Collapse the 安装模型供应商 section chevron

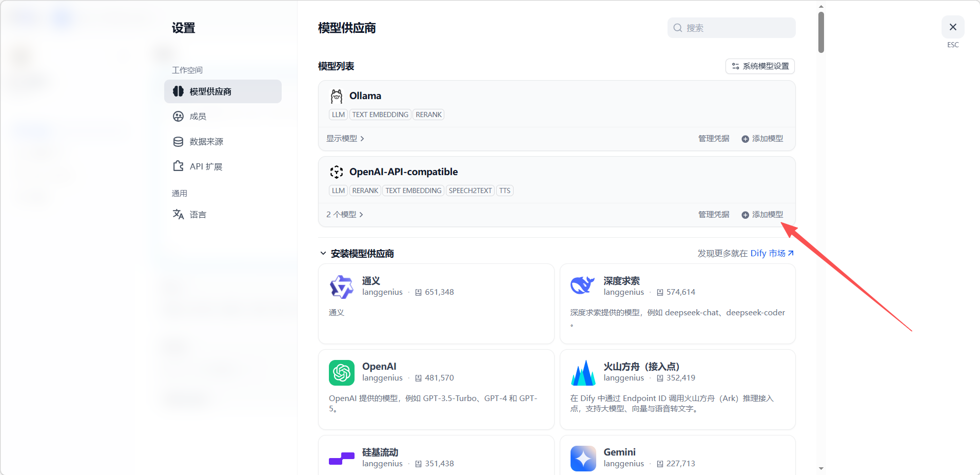[323, 253]
